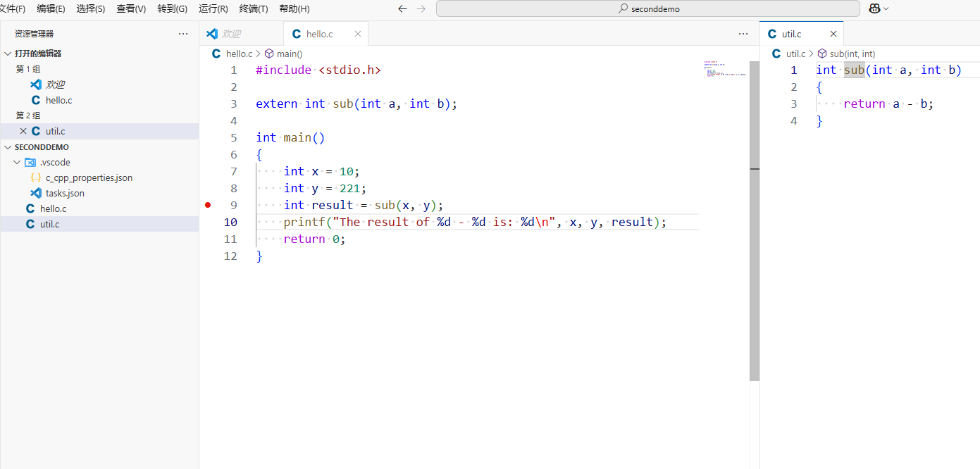Expand the Copilot dropdown arrow
Screen dimensions: 980x469
click(x=886, y=8)
